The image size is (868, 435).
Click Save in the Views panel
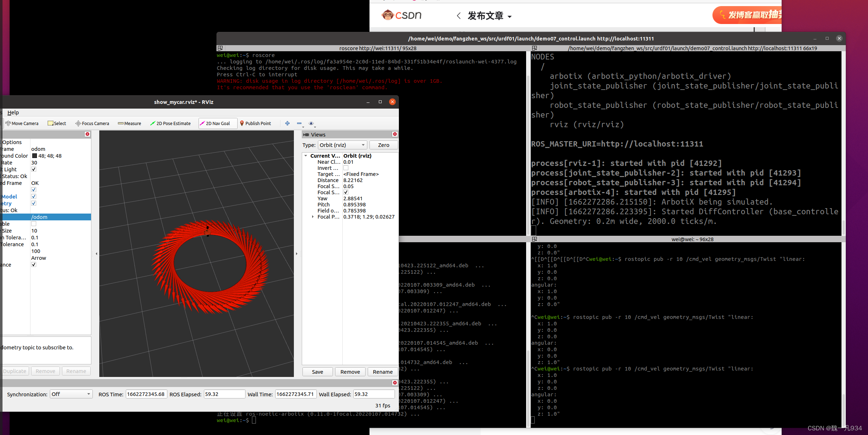point(318,372)
